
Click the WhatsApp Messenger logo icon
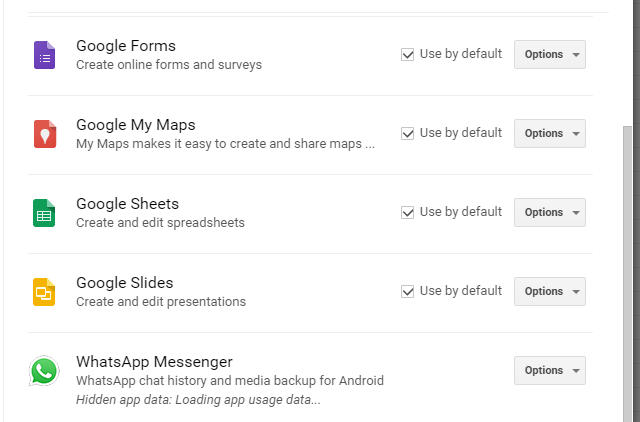click(44, 371)
